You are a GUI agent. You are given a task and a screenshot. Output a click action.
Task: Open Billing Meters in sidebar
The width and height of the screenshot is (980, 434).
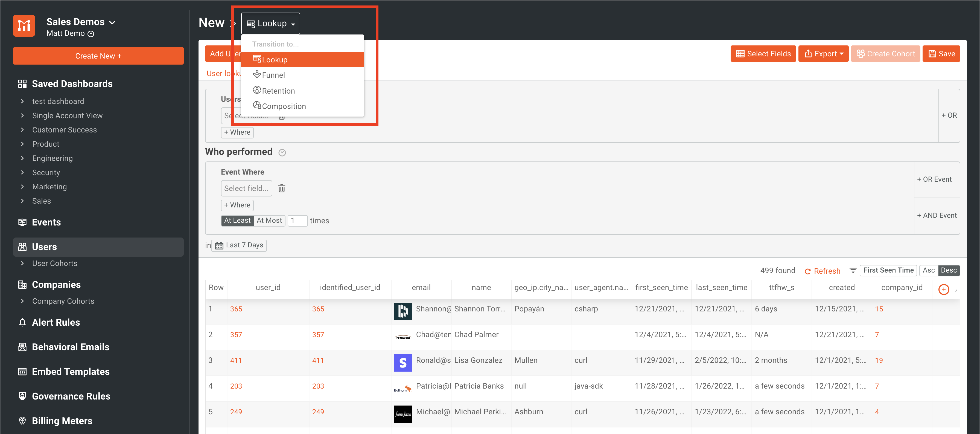pyautogui.click(x=62, y=421)
